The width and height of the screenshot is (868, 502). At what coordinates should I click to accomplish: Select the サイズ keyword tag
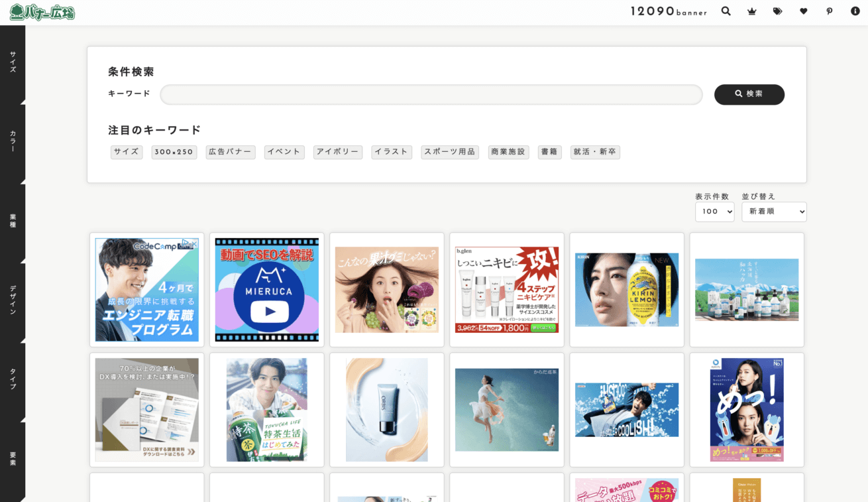point(127,152)
